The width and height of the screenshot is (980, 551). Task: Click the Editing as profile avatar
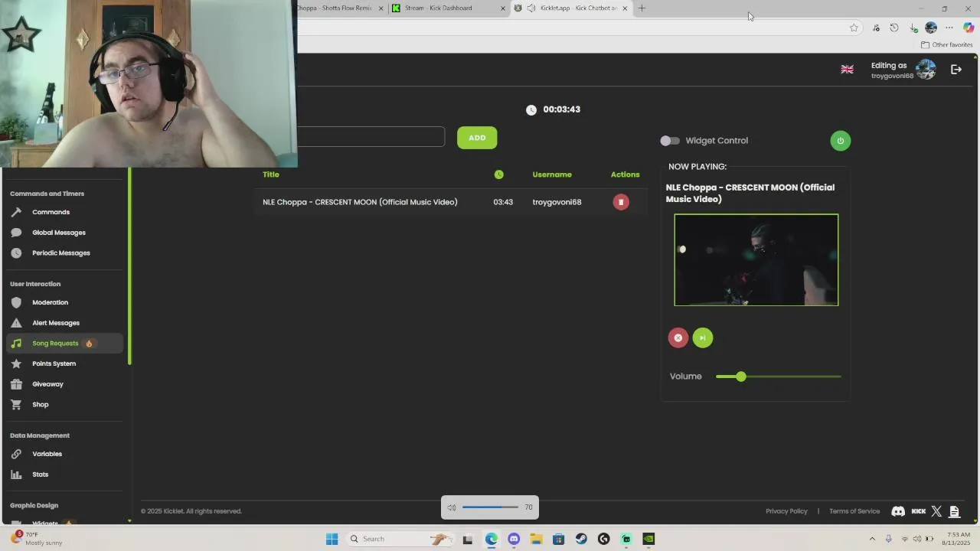click(x=926, y=70)
